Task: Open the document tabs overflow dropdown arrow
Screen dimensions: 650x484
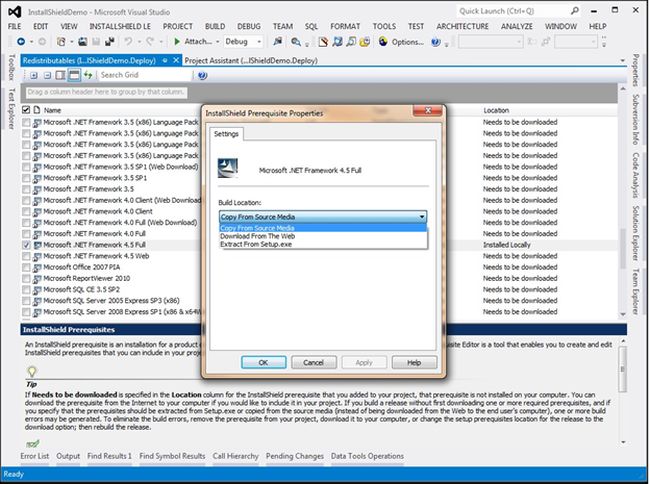Action: [622, 60]
